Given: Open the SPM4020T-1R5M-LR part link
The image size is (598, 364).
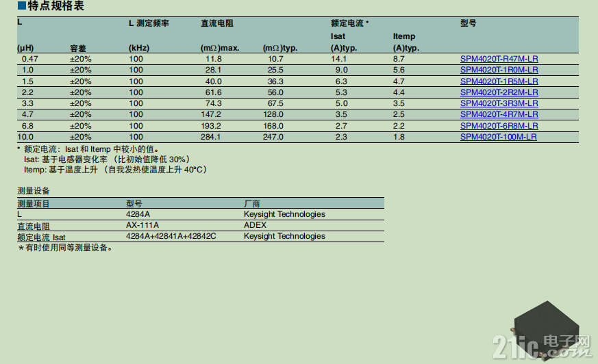Looking at the screenshot, I should (499, 81).
